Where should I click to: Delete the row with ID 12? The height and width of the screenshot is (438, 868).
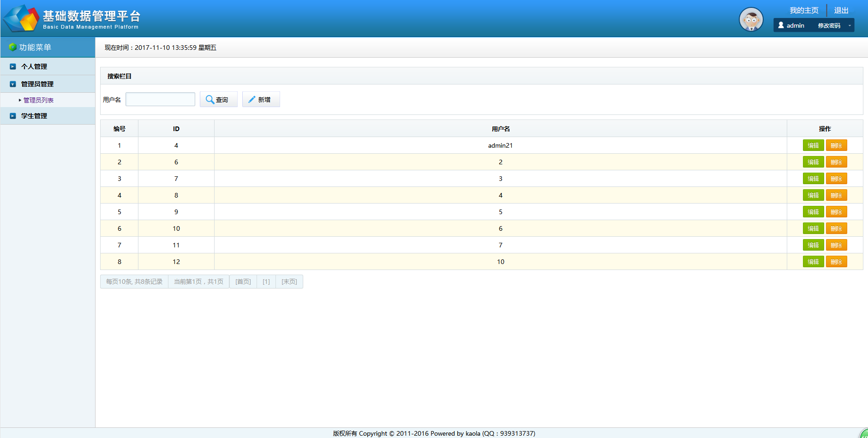click(836, 262)
